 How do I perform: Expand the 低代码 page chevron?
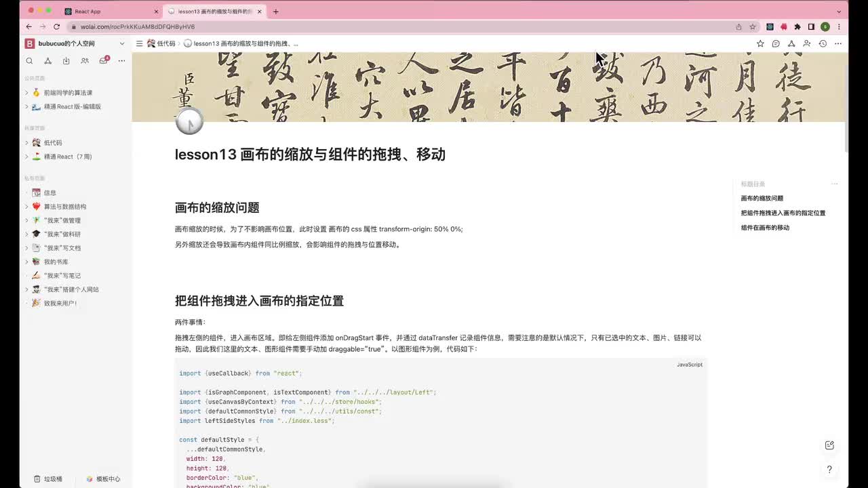coord(26,143)
